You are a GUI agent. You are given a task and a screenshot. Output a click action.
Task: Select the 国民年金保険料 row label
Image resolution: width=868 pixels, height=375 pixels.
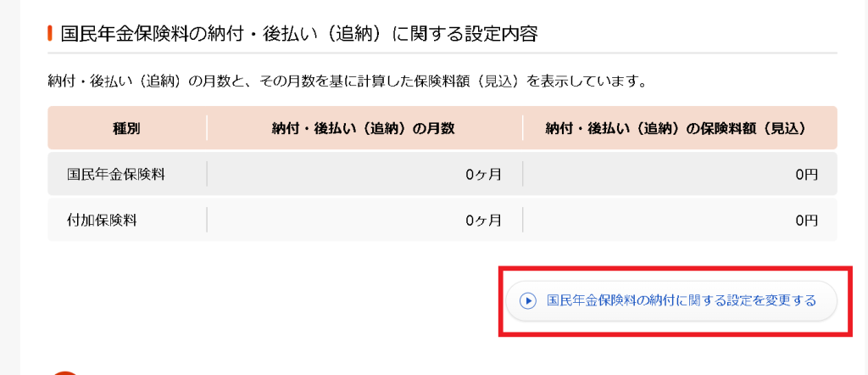(115, 175)
